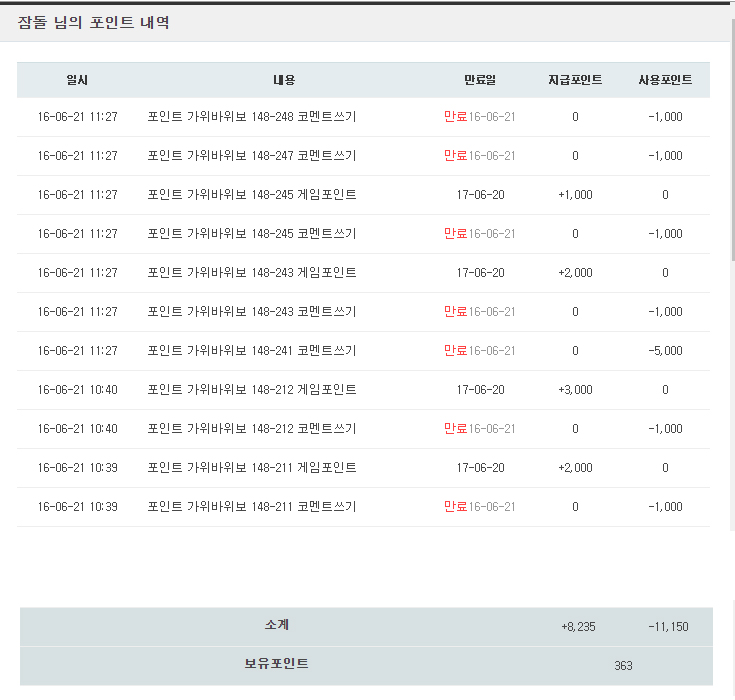Click the 148-241 코멘트쓰기 row text
The image size is (735, 700).
(x=251, y=351)
